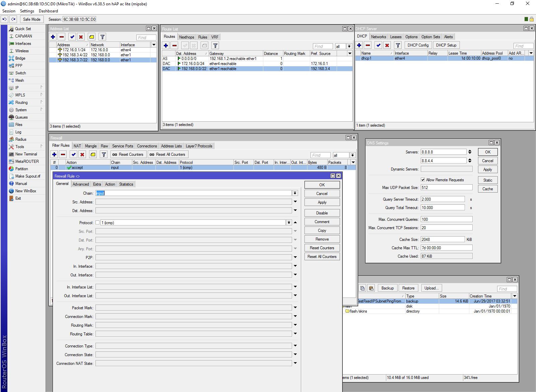536x392 pixels.
Task: Collapse the Protocol field with up arrow
Action: tap(295, 222)
